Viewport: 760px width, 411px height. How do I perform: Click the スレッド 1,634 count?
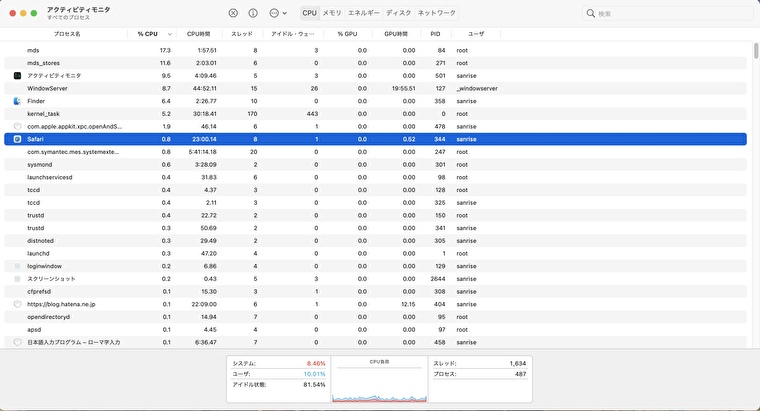[x=479, y=363]
